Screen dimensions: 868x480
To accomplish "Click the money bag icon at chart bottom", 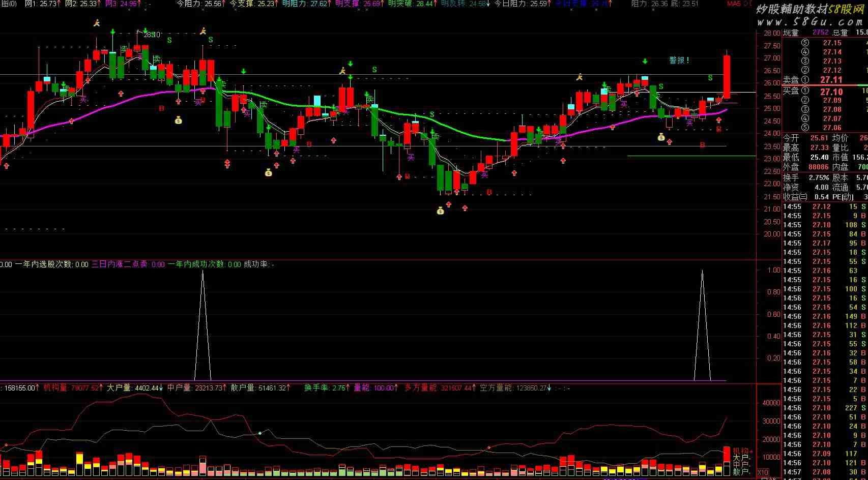I will click(x=441, y=211).
